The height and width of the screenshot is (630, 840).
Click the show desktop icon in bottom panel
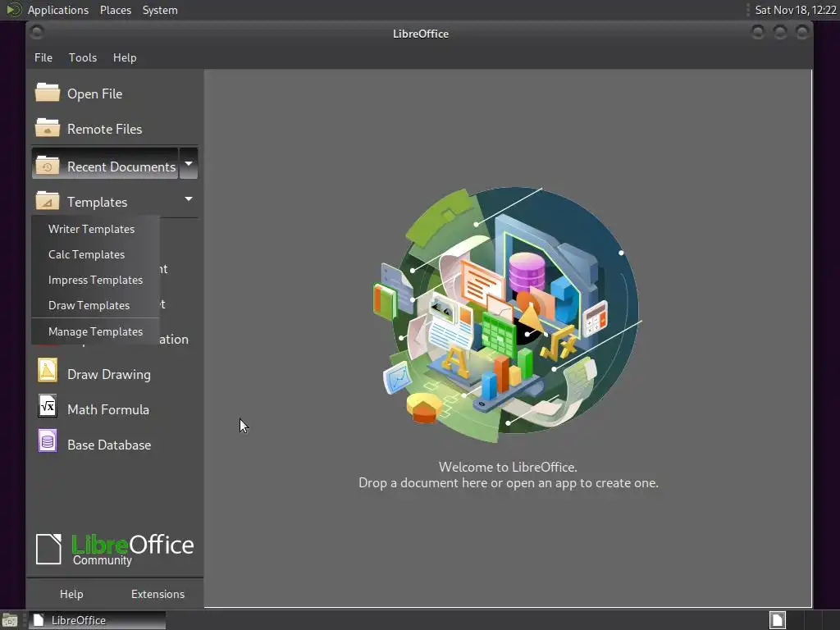coord(10,620)
